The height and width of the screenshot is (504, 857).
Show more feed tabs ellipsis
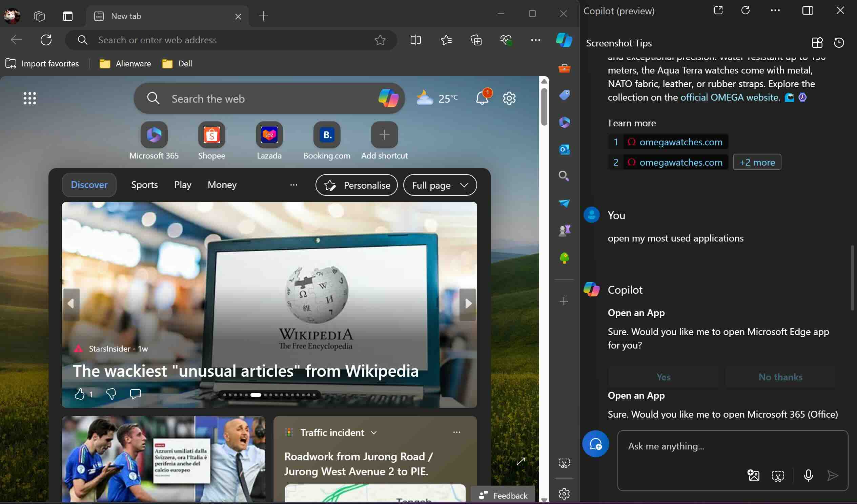[294, 185]
